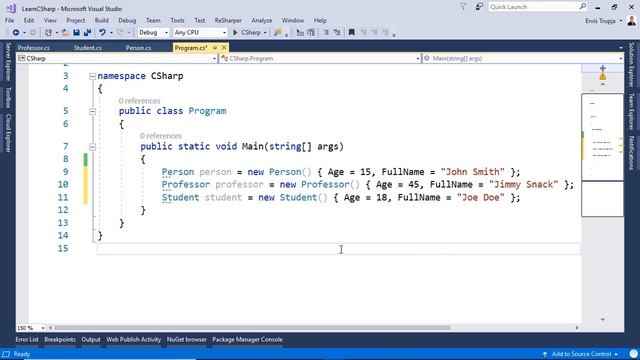
Task: Click the '0 references' link above Program class
Action: (x=139, y=101)
